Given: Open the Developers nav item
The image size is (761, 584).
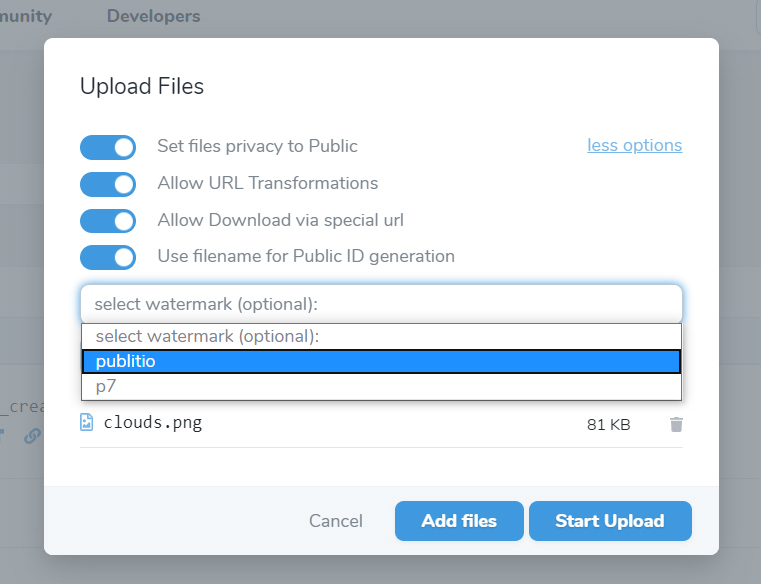Looking at the screenshot, I should tap(153, 16).
